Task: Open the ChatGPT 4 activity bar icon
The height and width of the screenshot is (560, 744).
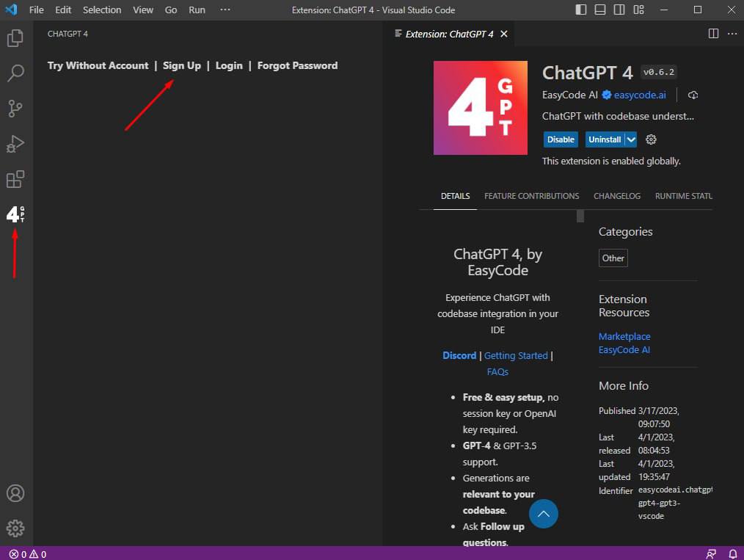Action: [15, 214]
